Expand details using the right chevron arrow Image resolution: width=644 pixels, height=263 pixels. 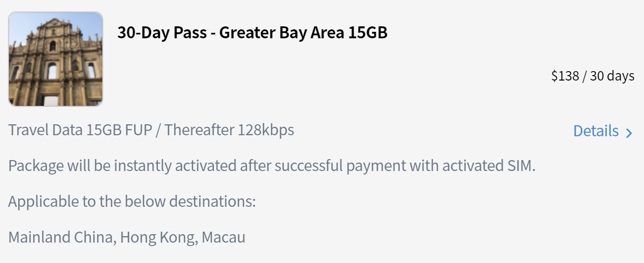tap(629, 133)
